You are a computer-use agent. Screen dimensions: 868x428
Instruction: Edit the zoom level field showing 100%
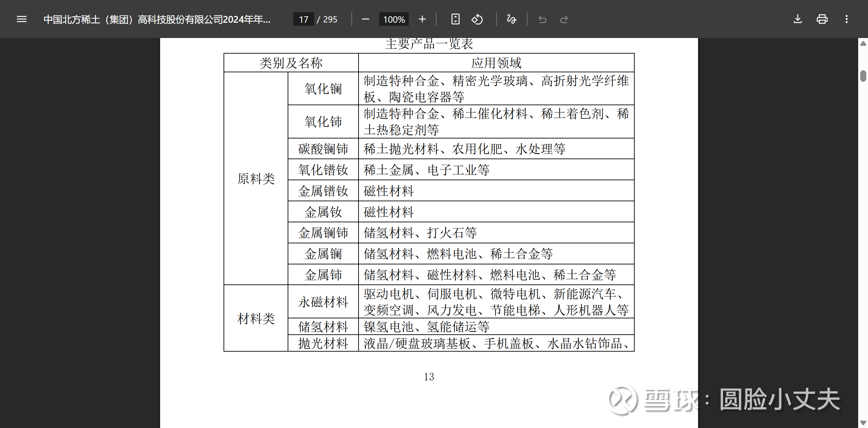coord(394,19)
